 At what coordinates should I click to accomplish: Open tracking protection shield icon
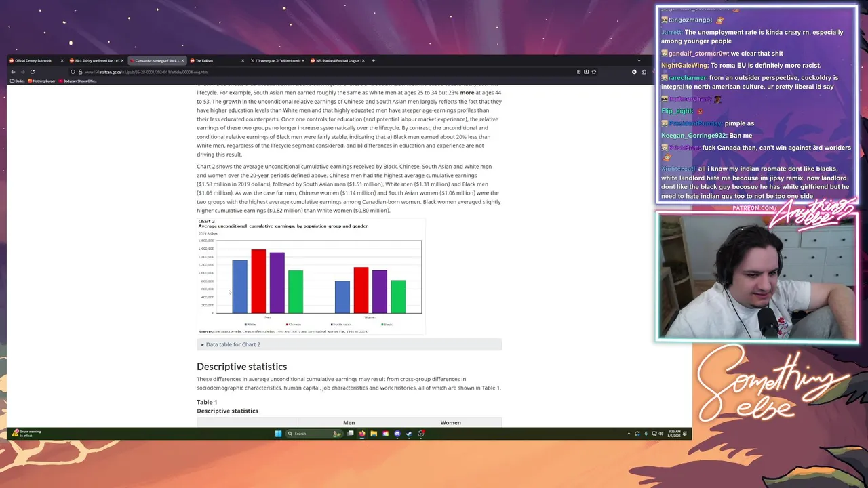[73, 72]
